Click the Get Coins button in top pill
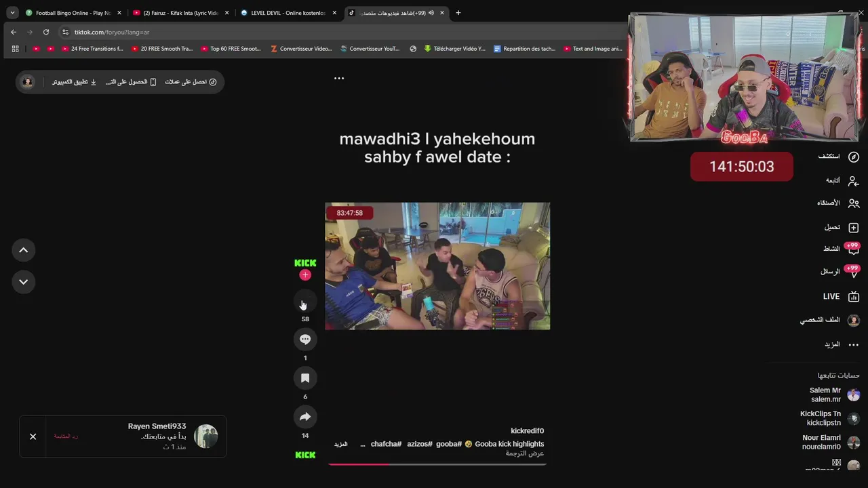This screenshot has width=868, height=488. tap(191, 82)
